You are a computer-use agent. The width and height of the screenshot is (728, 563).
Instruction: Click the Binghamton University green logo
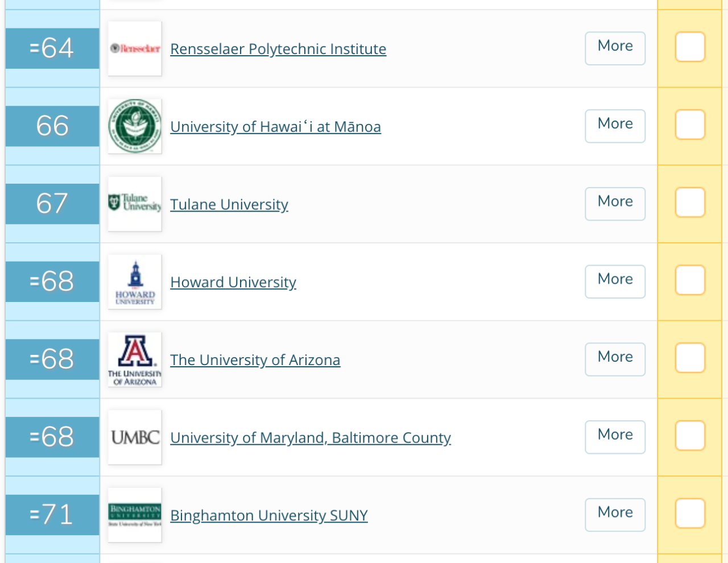[135, 515]
